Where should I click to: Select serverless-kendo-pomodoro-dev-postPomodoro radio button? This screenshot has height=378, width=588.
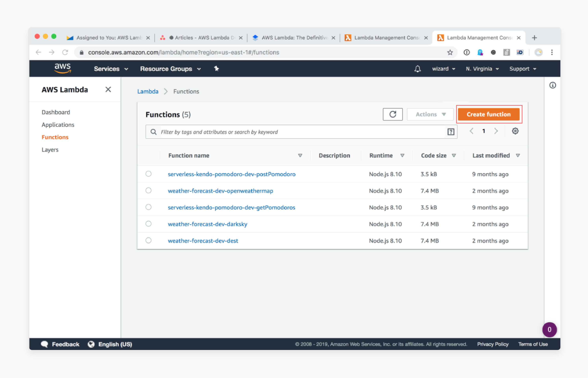pos(148,174)
